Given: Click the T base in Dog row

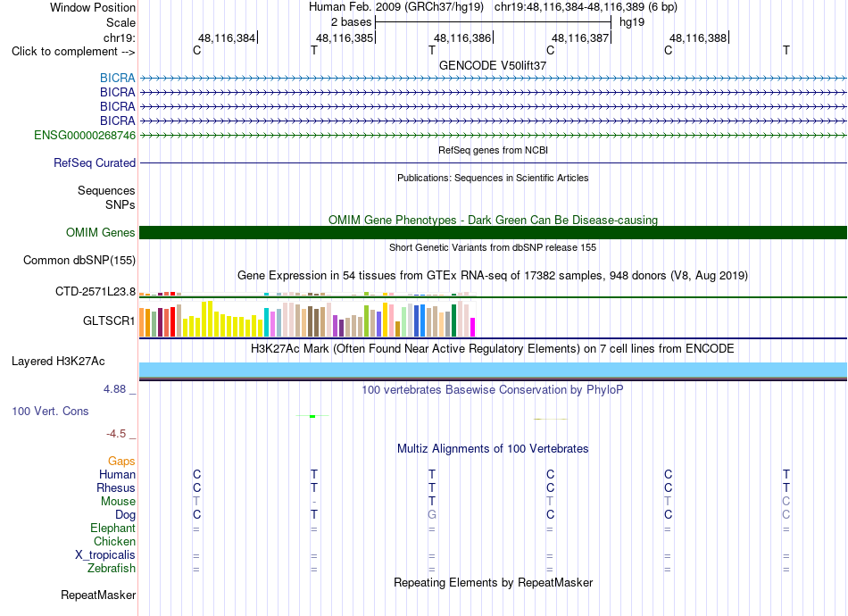Looking at the screenshot, I should coord(313,515).
